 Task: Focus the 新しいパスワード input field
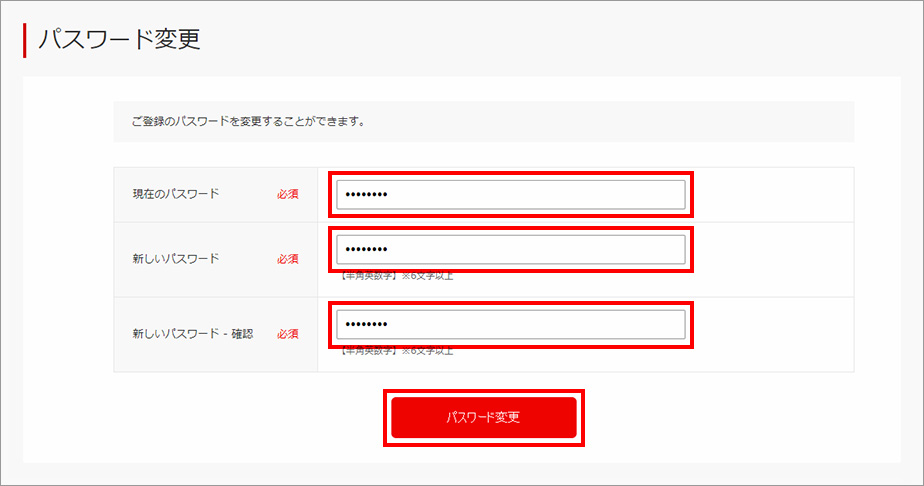[x=510, y=249]
